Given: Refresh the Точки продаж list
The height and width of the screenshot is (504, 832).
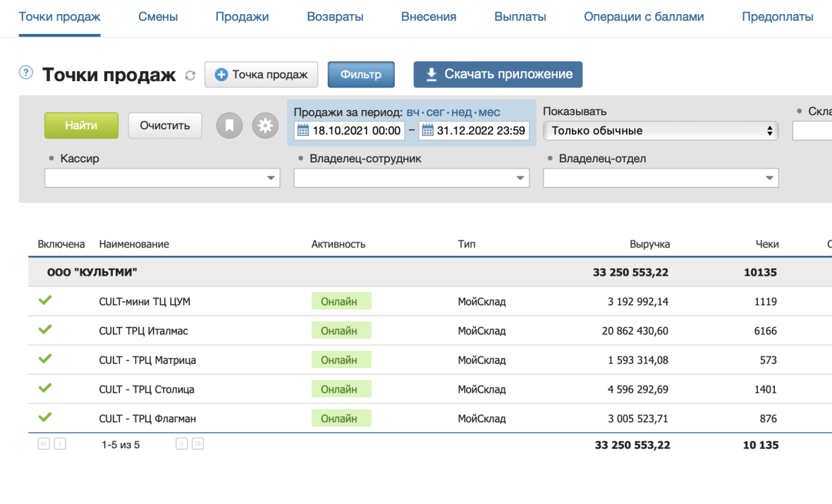Looking at the screenshot, I should (x=190, y=76).
